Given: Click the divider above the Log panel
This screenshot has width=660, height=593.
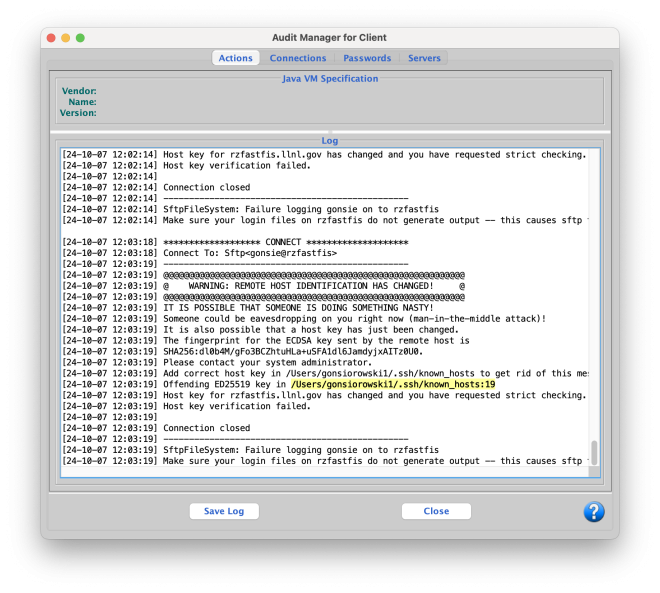Looking at the screenshot, I should point(329,131).
